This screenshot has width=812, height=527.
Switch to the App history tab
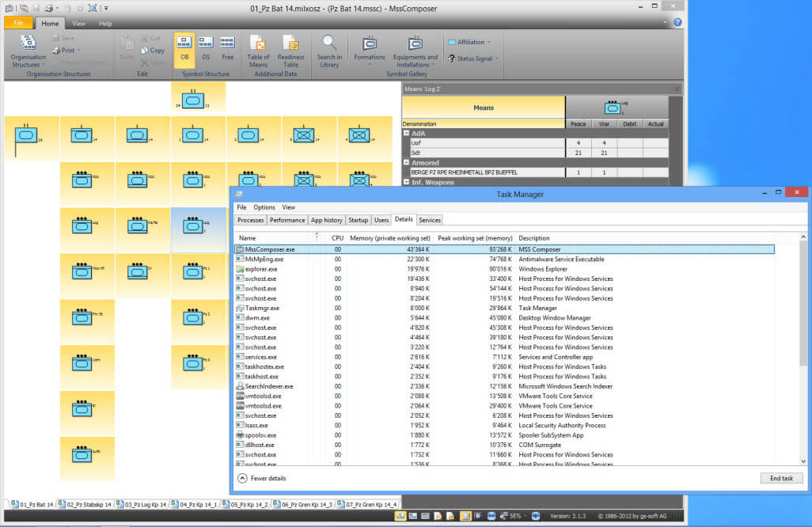tap(326, 220)
